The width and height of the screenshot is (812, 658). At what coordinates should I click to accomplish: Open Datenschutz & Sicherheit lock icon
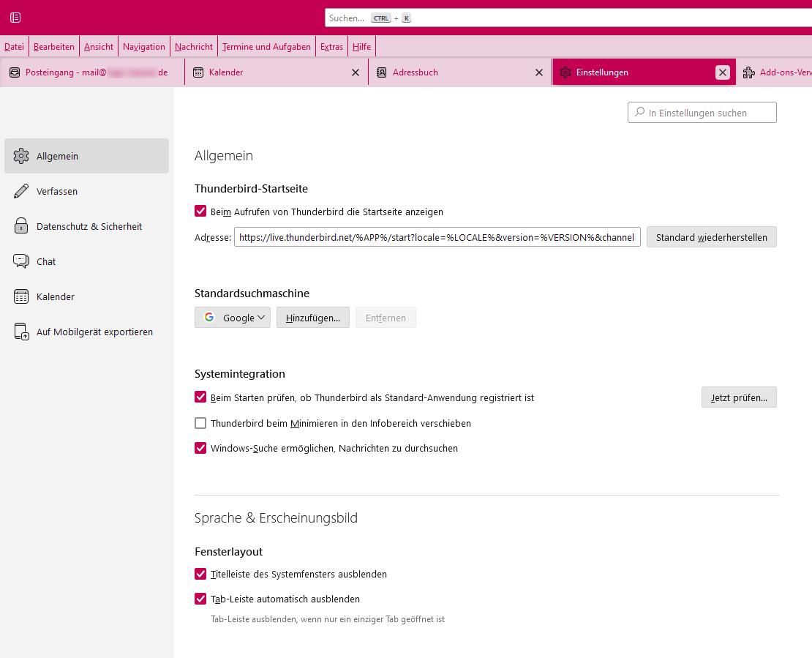click(x=21, y=226)
